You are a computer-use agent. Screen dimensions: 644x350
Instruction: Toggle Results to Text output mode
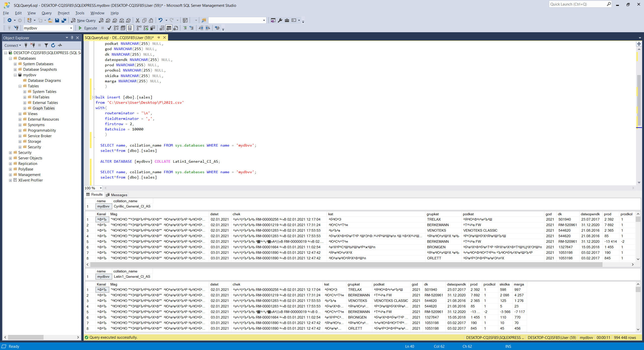coord(162,28)
